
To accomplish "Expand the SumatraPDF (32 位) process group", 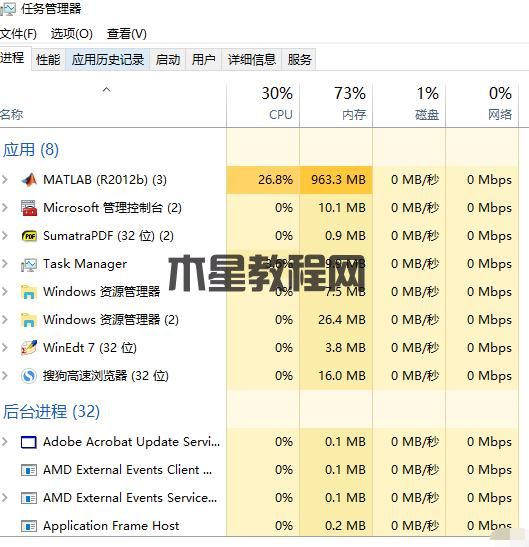I will pyautogui.click(x=5, y=236).
